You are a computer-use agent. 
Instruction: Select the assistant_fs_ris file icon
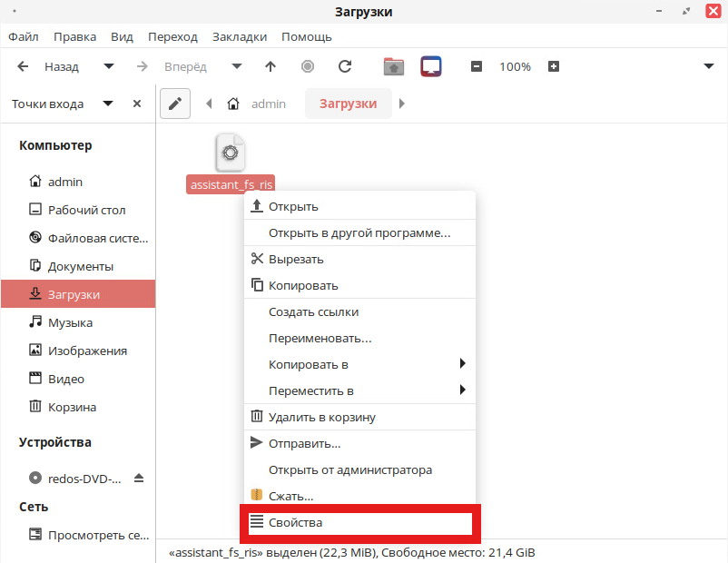tap(231, 153)
